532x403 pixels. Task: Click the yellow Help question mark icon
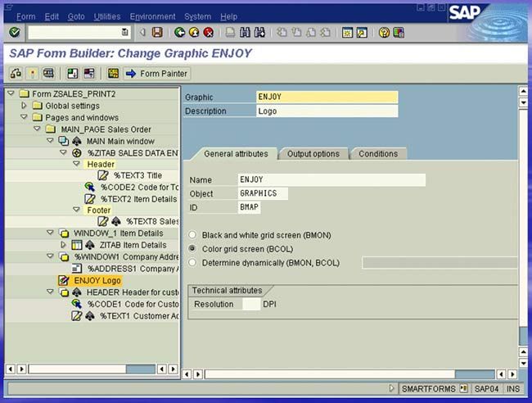[x=384, y=33]
